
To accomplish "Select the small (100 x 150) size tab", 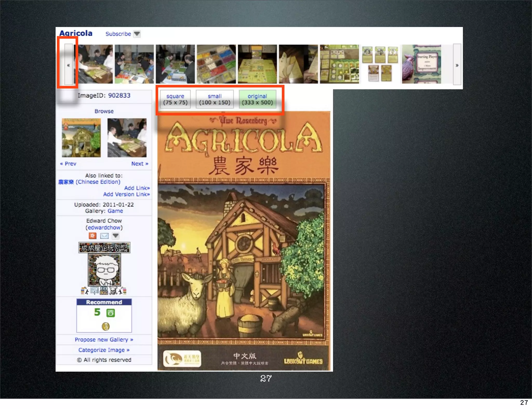I will click(x=215, y=99).
